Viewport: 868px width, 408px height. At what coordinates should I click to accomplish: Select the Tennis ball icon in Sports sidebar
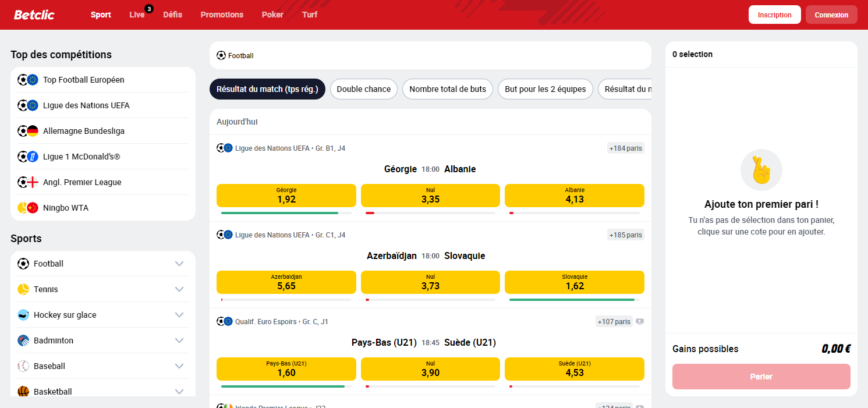click(24, 289)
